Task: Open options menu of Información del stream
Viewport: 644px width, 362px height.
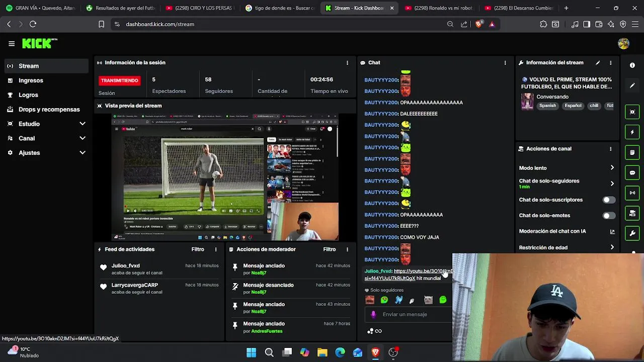Action: point(610,63)
